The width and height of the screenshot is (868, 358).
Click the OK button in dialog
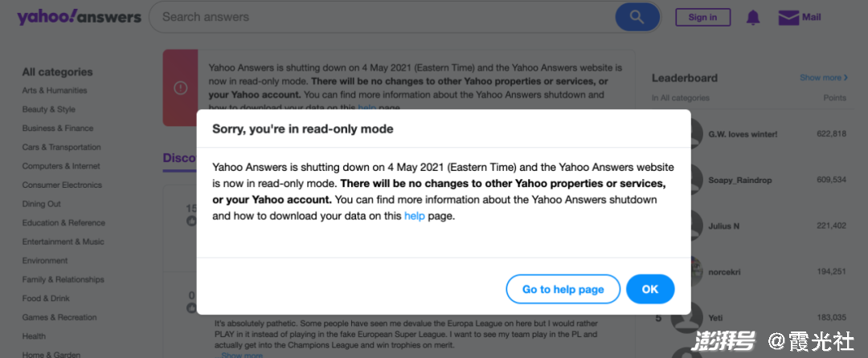tap(650, 289)
